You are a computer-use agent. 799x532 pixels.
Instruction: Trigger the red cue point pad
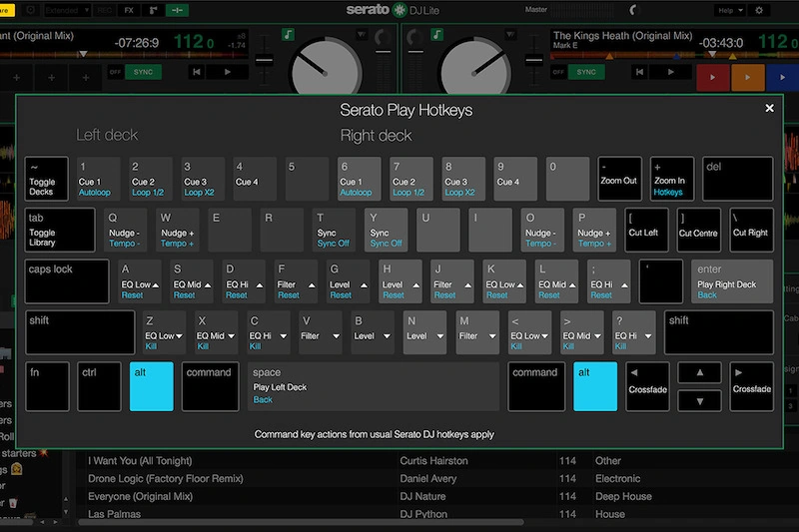point(712,78)
